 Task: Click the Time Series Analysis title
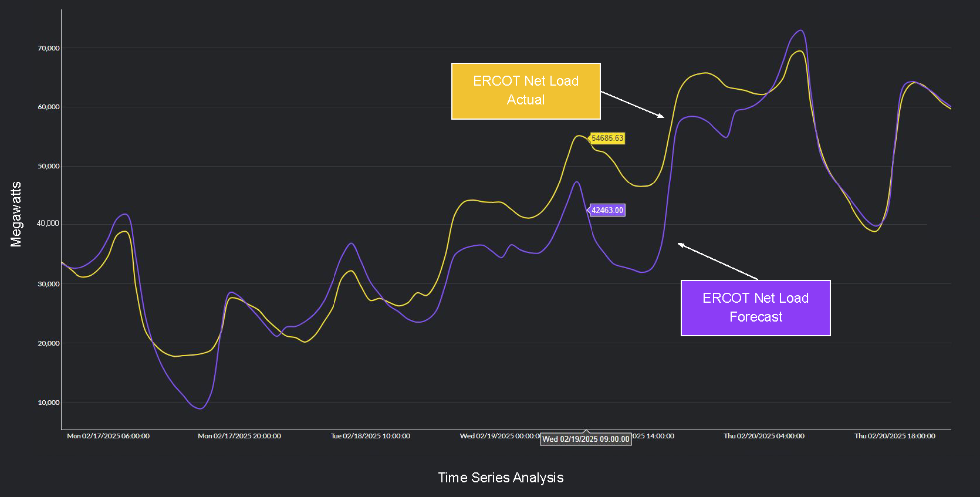click(x=501, y=478)
